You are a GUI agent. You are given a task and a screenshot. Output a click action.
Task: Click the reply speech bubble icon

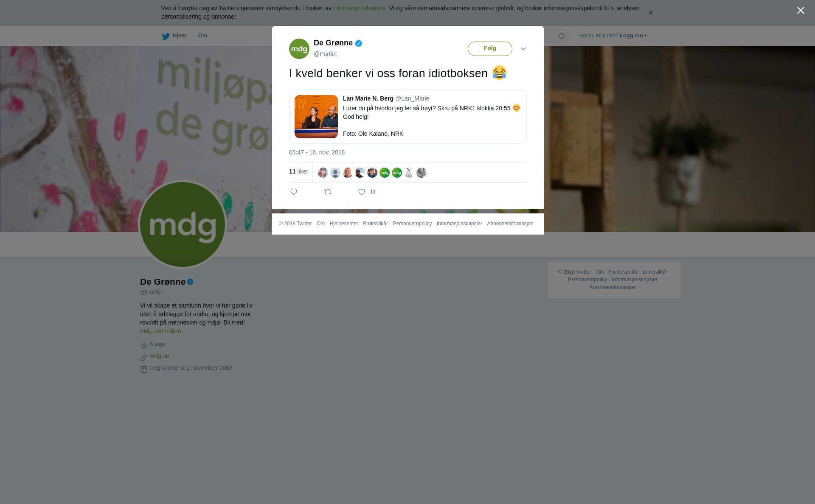pos(294,192)
